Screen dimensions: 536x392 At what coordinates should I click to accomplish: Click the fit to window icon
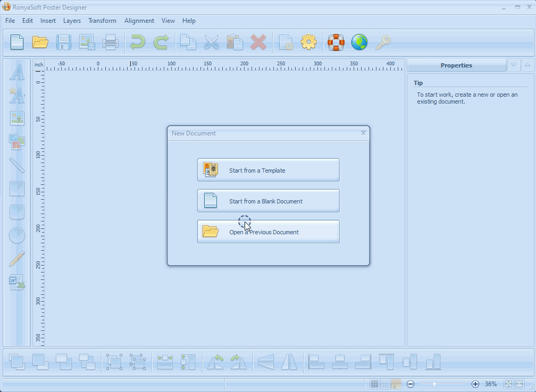pos(509,384)
